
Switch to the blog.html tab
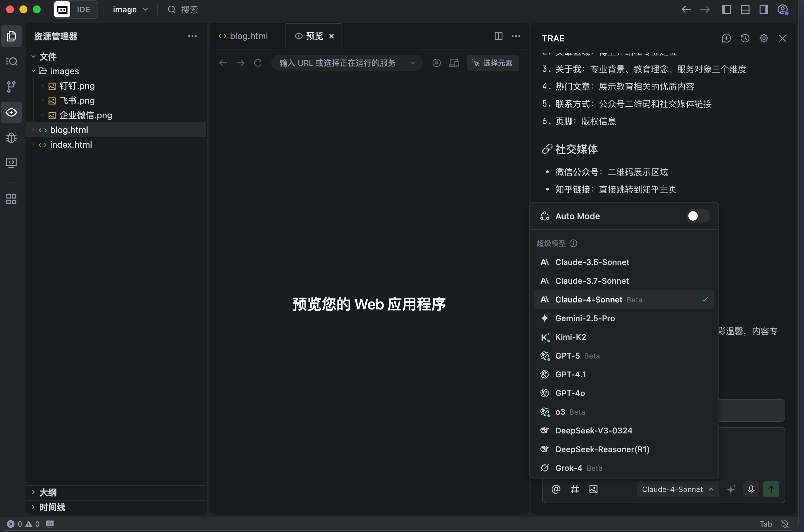(248, 36)
